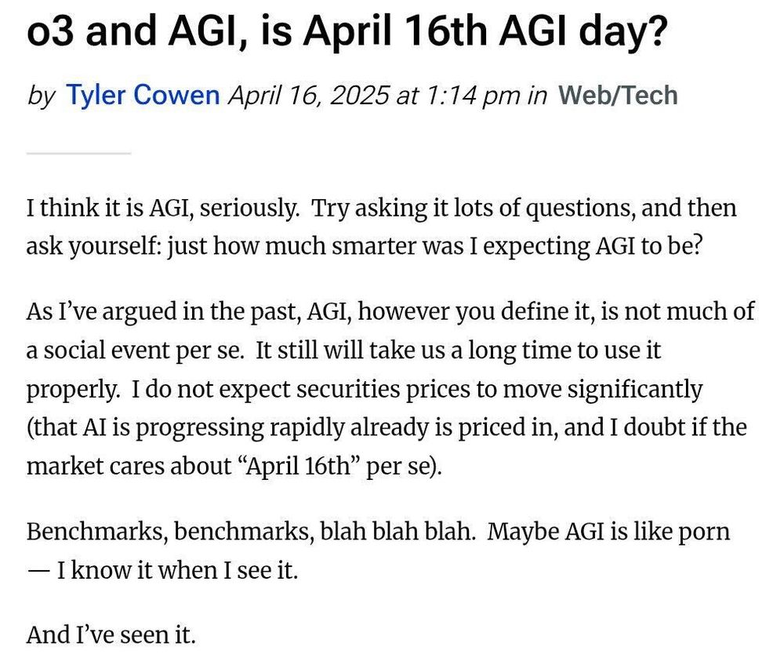Click the paragraph starting "As I've argued"
784x672 pixels.
tap(390, 388)
